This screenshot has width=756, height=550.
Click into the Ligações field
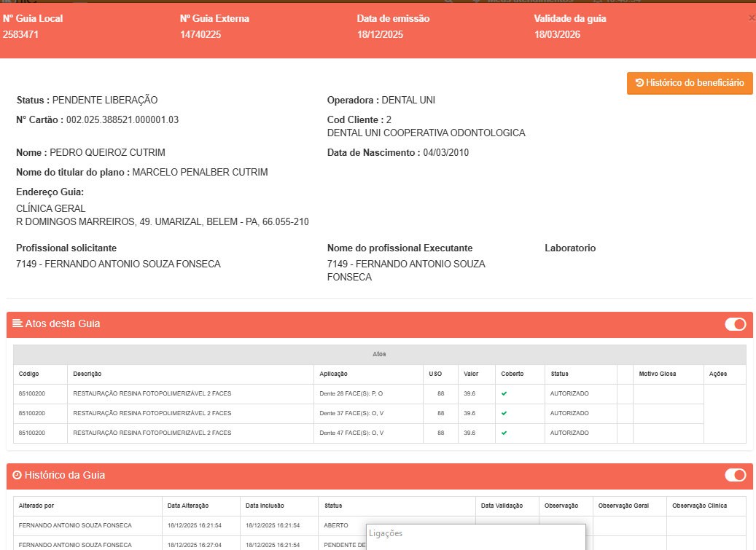475,534
